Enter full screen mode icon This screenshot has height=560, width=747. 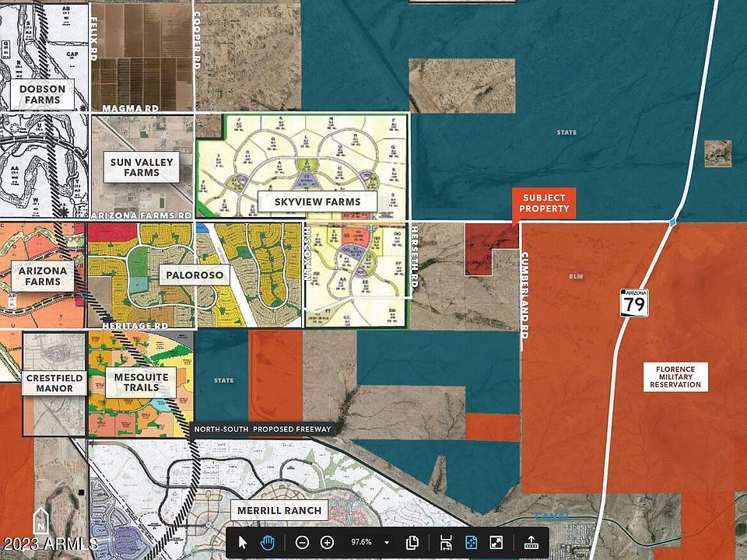point(496,542)
